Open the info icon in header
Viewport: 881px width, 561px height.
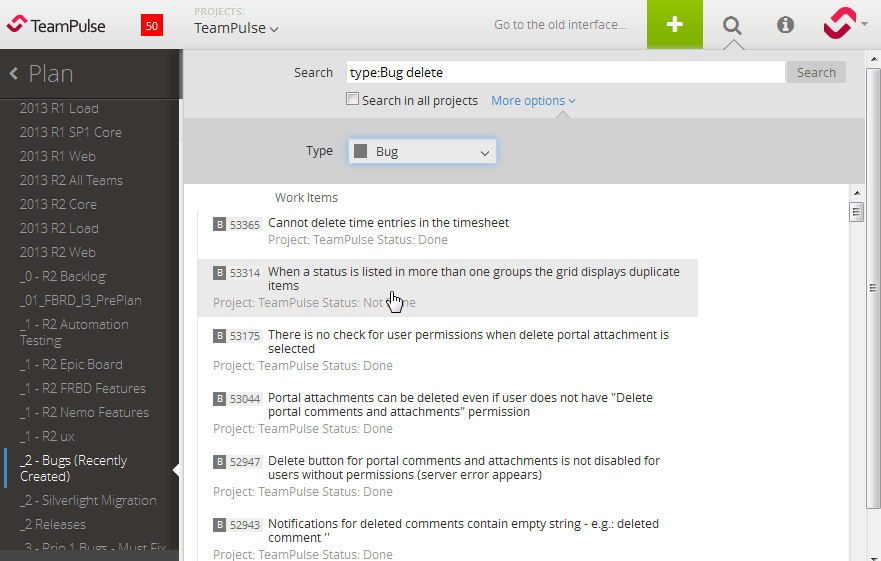pos(785,25)
